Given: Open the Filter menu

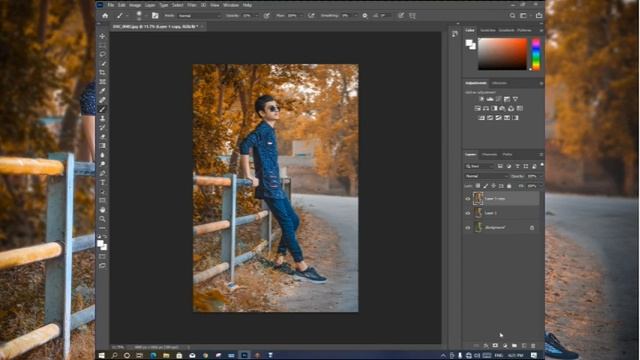Looking at the screenshot, I should tap(191, 5).
